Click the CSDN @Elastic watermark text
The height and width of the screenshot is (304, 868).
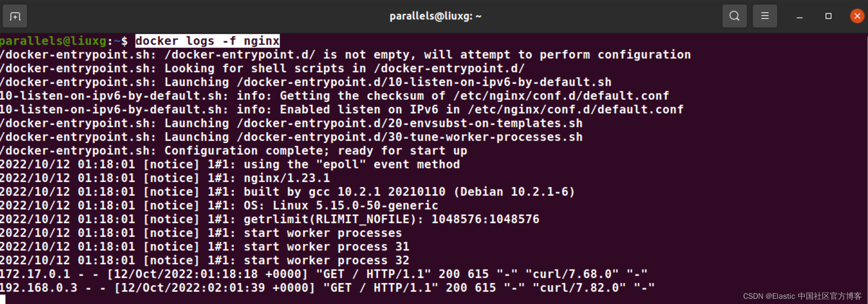(x=802, y=296)
